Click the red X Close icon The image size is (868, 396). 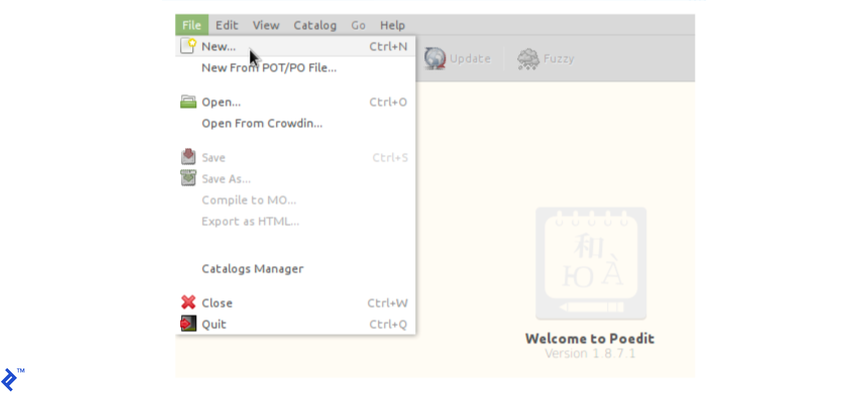[188, 303]
